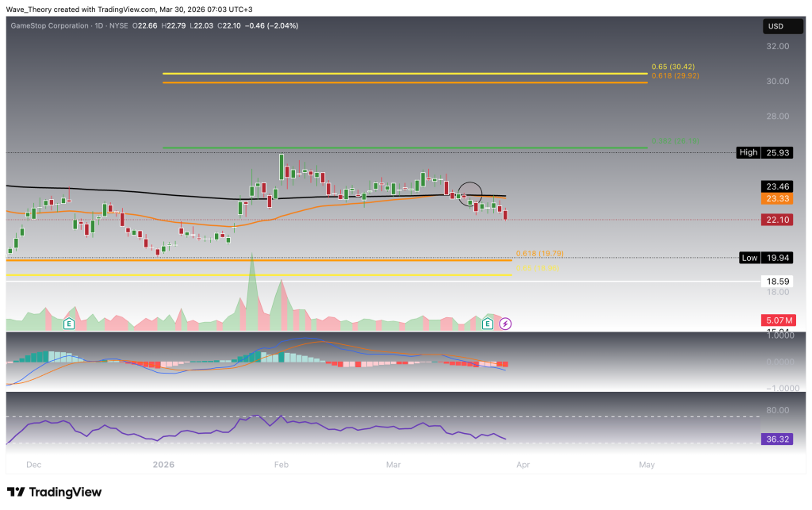This screenshot has width=812, height=510.
Task: Select the 0.618 (29.92) Fibonacci level label
Action: tap(675, 76)
